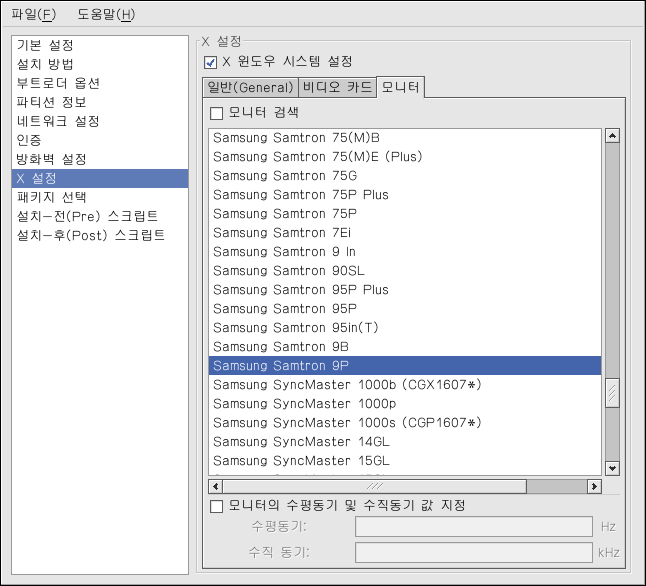Open 부트로더 옵션 in the sidebar
The width and height of the screenshot is (646, 586).
58,84
